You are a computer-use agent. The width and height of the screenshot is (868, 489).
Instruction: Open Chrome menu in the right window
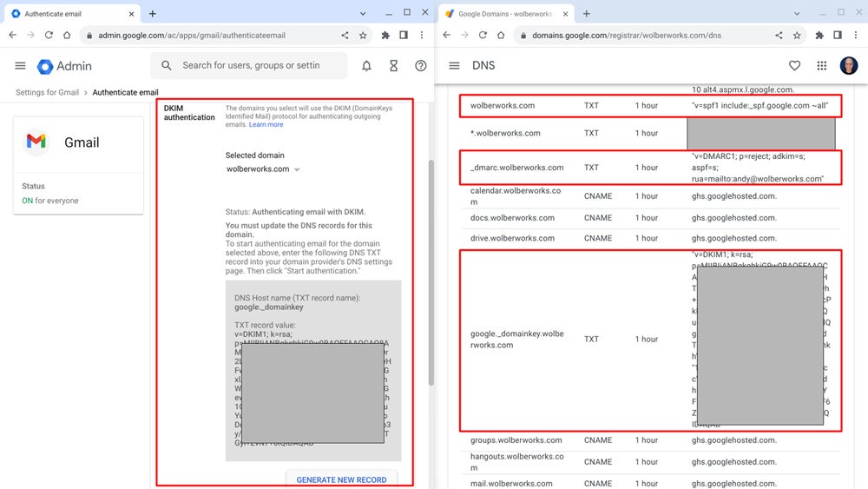click(856, 36)
